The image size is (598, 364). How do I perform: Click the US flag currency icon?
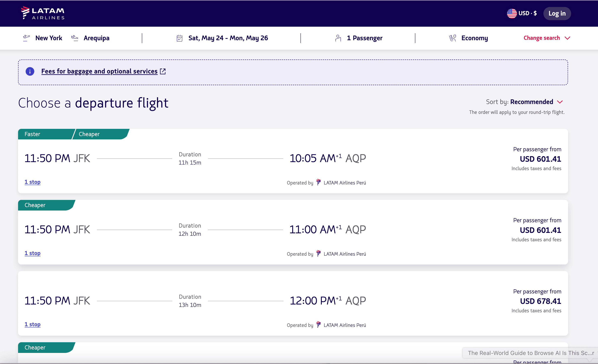(x=512, y=13)
